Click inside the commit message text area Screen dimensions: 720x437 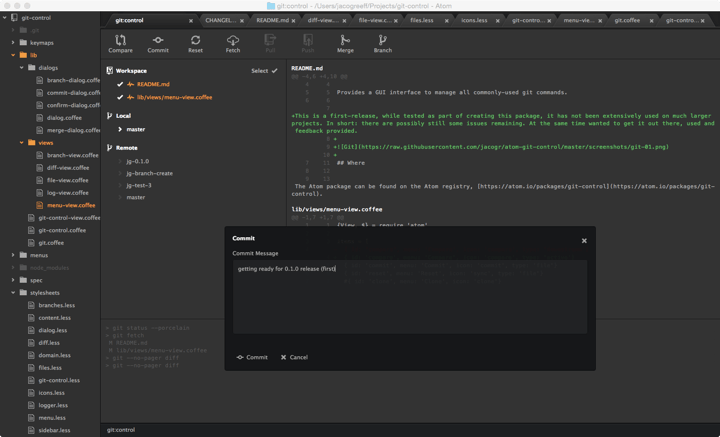tap(409, 300)
